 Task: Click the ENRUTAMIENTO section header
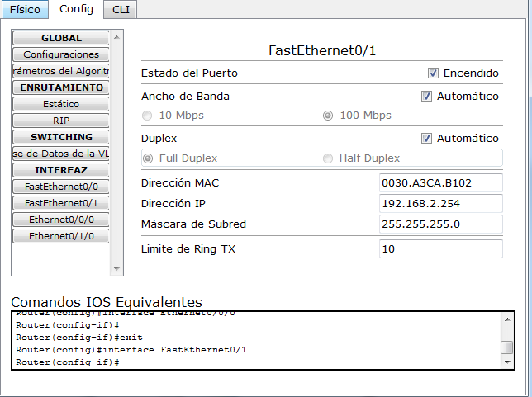[x=61, y=87]
